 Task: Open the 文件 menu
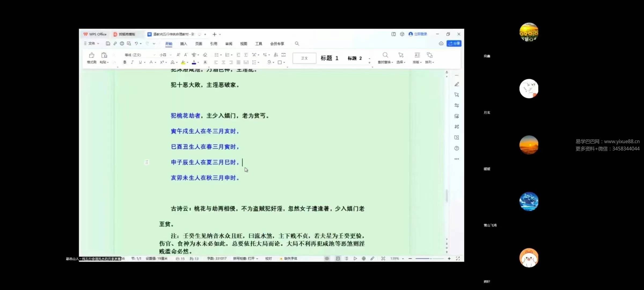91,44
